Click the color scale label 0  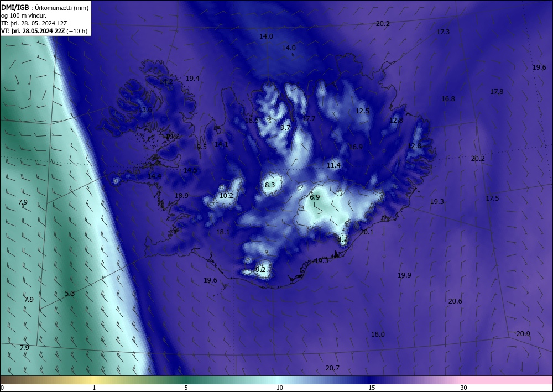2,388
